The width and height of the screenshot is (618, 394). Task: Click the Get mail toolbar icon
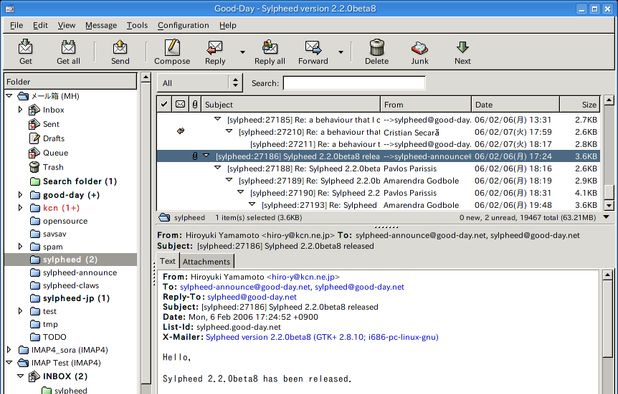tap(25, 47)
